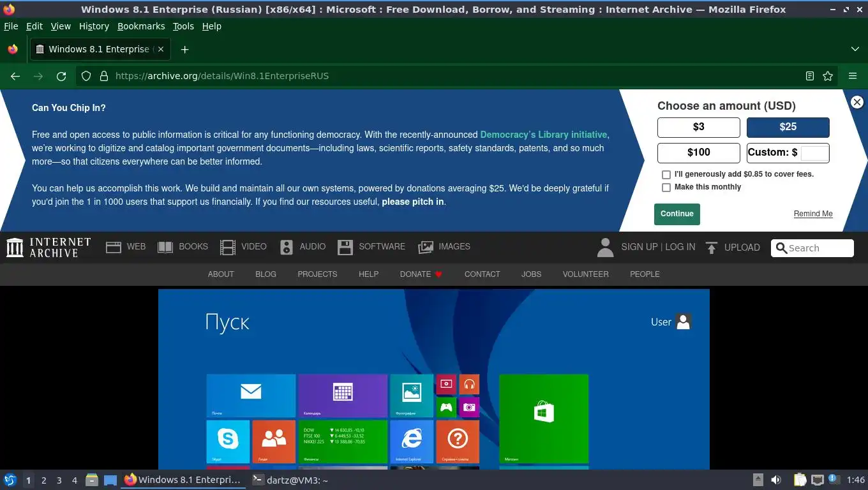The image size is (868, 490).
Task: Open the View menu
Action: pos(61,26)
